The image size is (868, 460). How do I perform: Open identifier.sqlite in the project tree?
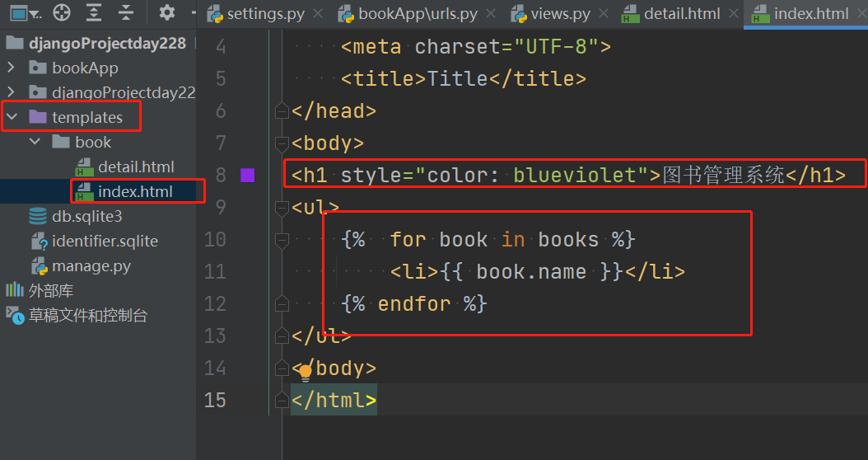point(105,241)
